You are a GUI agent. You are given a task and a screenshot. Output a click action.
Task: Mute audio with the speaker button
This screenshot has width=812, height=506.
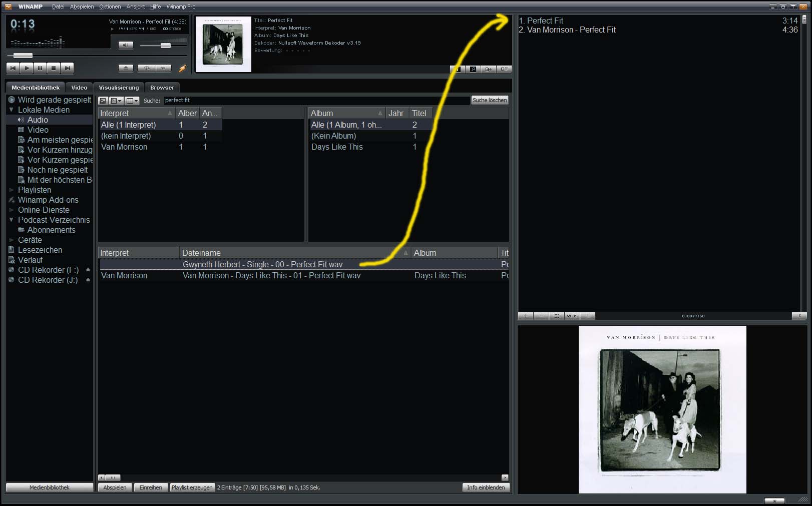126,45
